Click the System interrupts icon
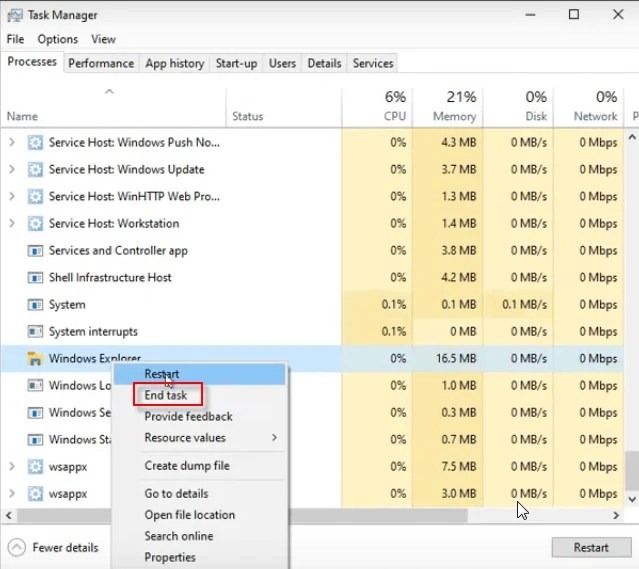This screenshot has width=639, height=569. coord(35,331)
